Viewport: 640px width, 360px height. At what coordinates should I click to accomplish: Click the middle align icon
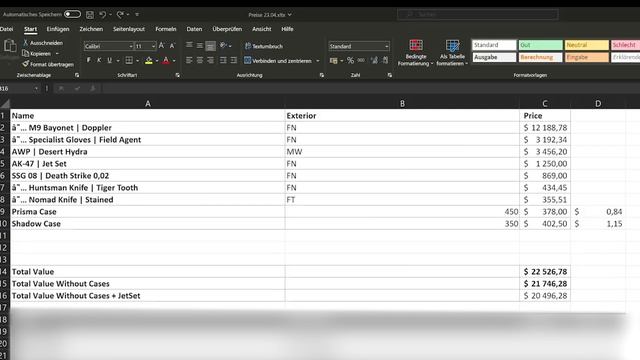pyautogui.click(x=200, y=45)
